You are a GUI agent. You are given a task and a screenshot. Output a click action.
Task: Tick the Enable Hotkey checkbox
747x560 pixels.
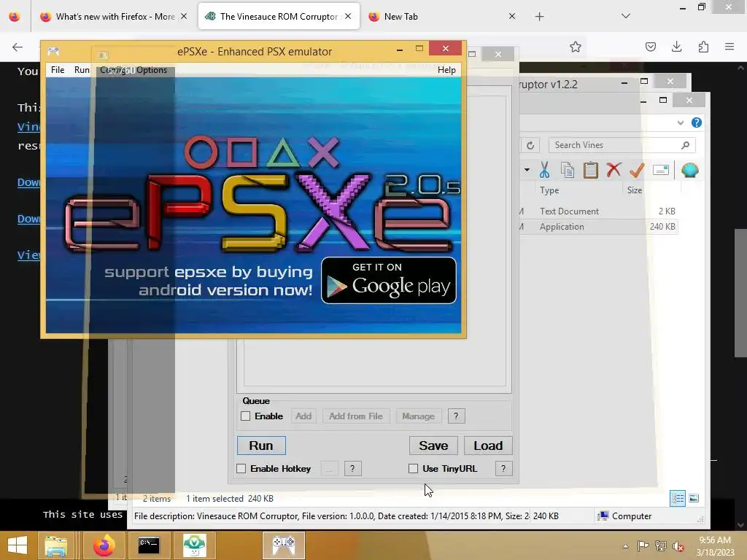241,469
